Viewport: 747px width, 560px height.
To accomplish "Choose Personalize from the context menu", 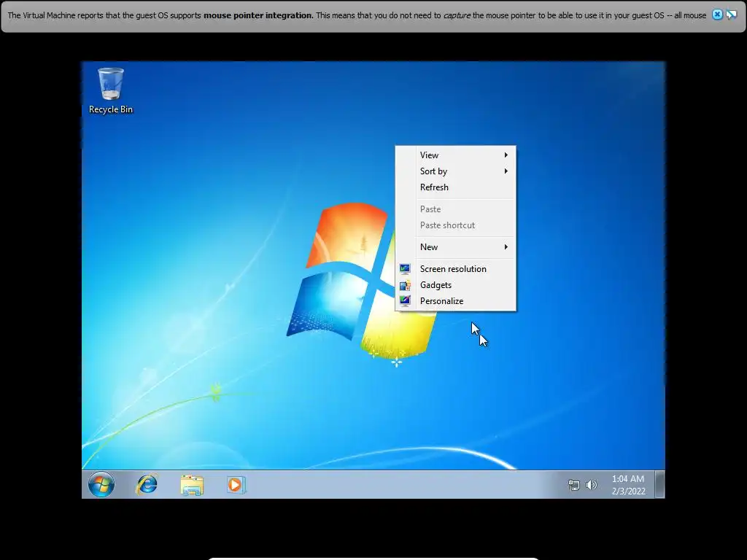I will click(x=455, y=301).
